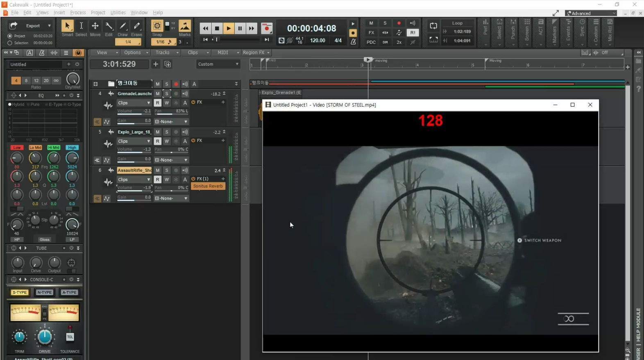Select the S-TYPE console emulation
The width and height of the screenshot is (644, 360).
click(x=19, y=292)
